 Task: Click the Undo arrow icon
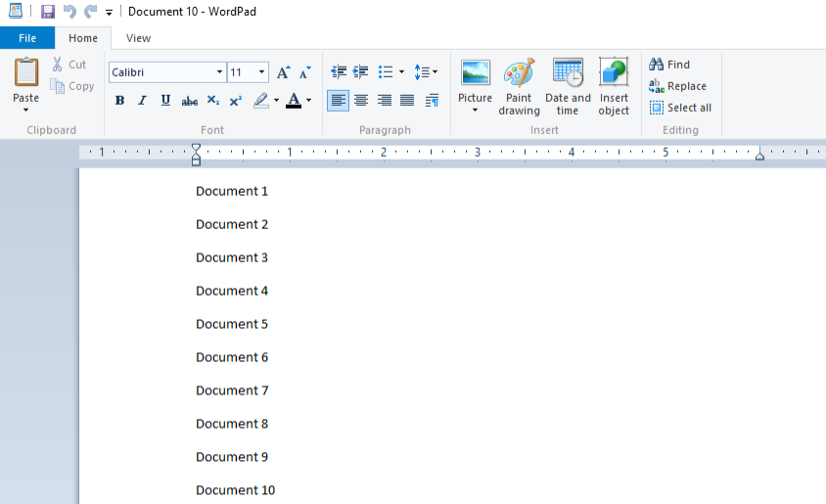click(x=69, y=12)
